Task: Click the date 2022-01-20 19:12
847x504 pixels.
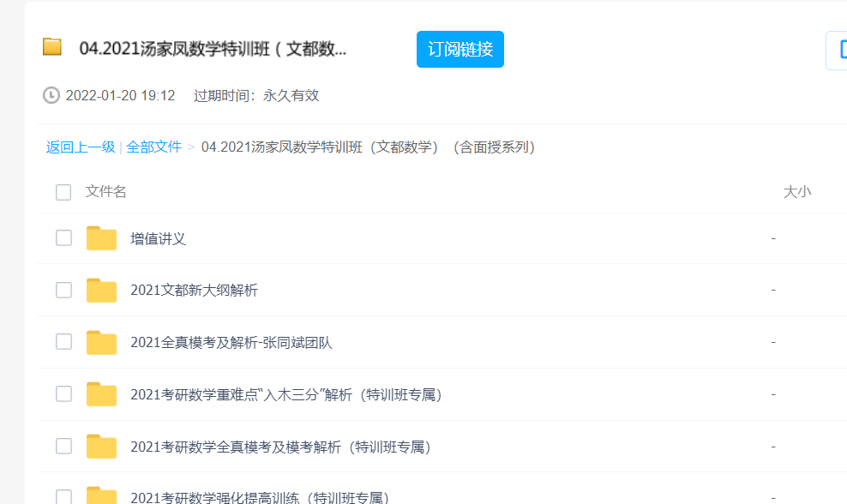Action: pyautogui.click(x=121, y=96)
